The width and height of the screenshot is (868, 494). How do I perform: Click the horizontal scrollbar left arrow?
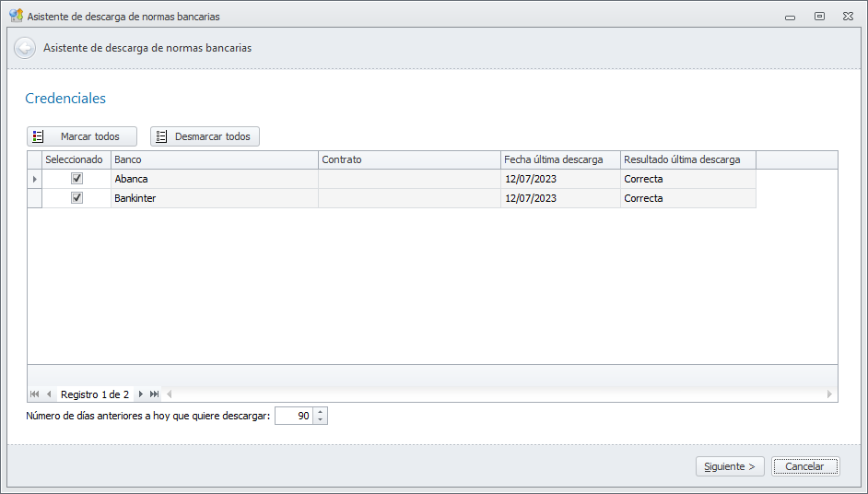click(x=169, y=394)
